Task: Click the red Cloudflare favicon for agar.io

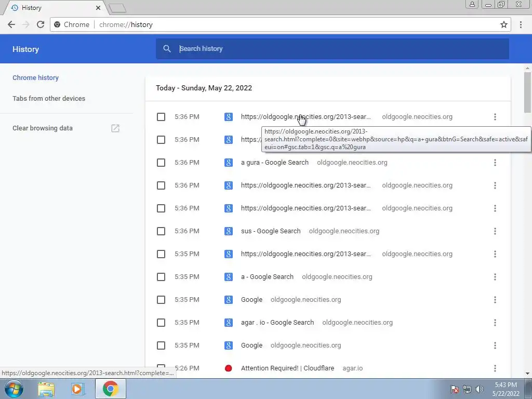Action: (229, 368)
